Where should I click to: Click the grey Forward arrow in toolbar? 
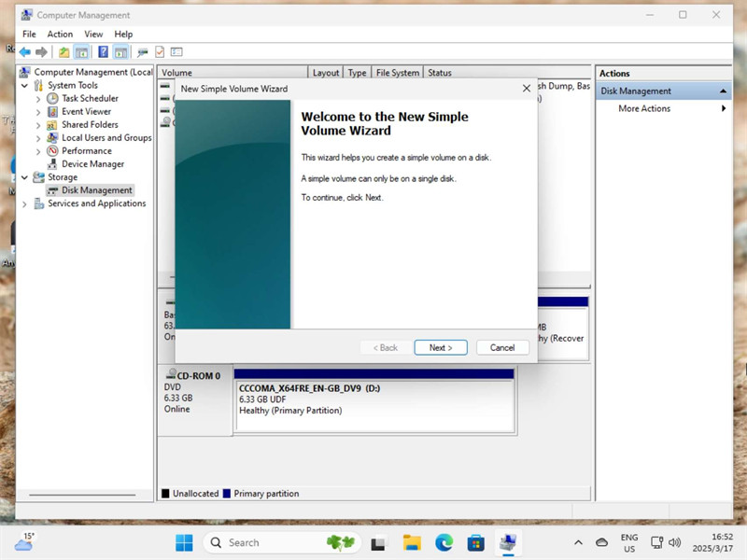(41, 52)
